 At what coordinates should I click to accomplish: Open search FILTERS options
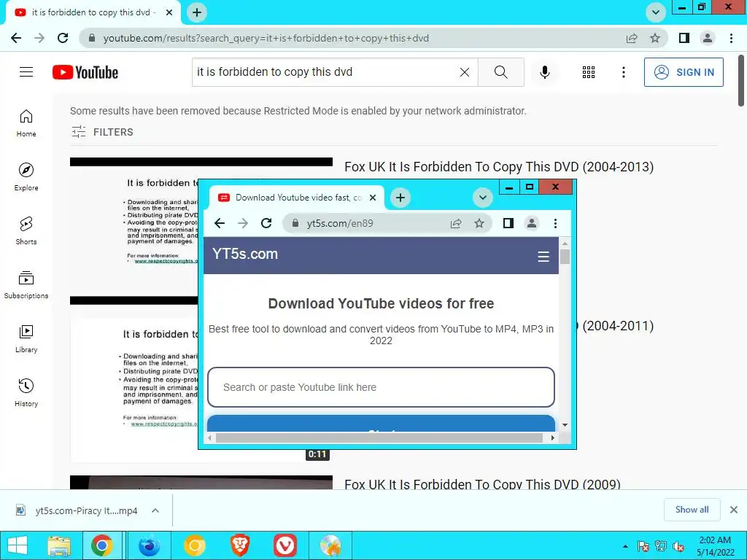point(102,132)
